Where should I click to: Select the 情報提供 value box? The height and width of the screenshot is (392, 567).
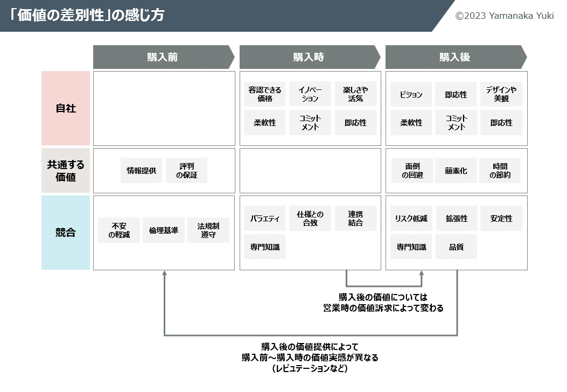pos(142,170)
